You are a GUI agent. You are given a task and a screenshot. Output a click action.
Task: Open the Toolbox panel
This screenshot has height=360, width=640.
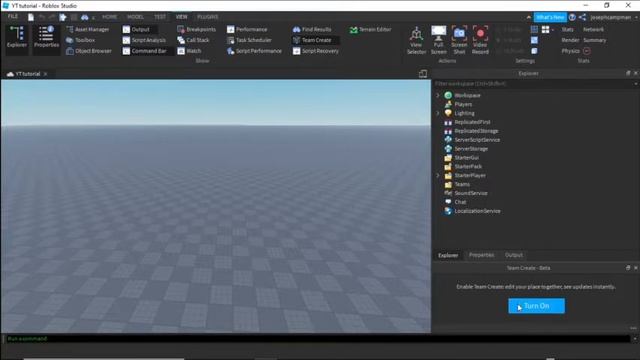pyautogui.click(x=80, y=40)
